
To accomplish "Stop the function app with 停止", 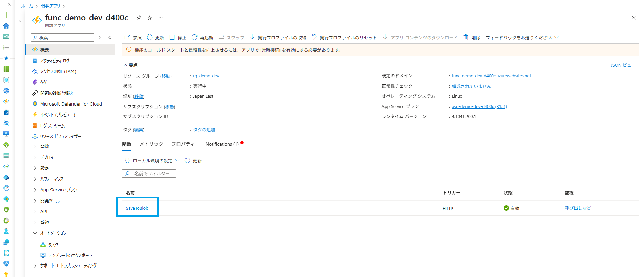I will (178, 38).
